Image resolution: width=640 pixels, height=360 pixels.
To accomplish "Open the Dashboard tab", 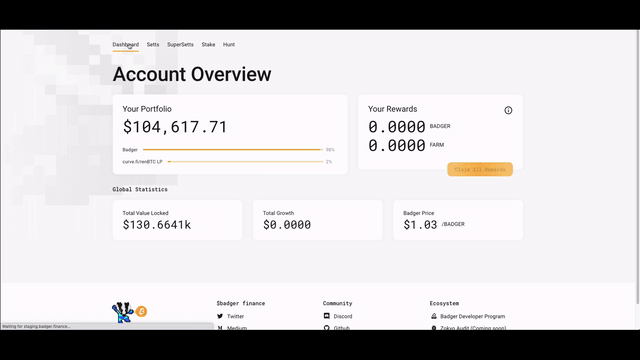I will pyautogui.click(x=126, y=44).
